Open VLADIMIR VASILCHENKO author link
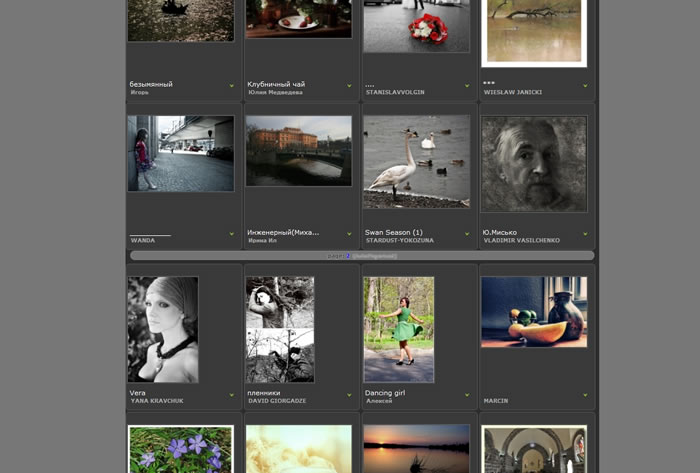This screenshot has width=700, height=473. pos(521,241)
